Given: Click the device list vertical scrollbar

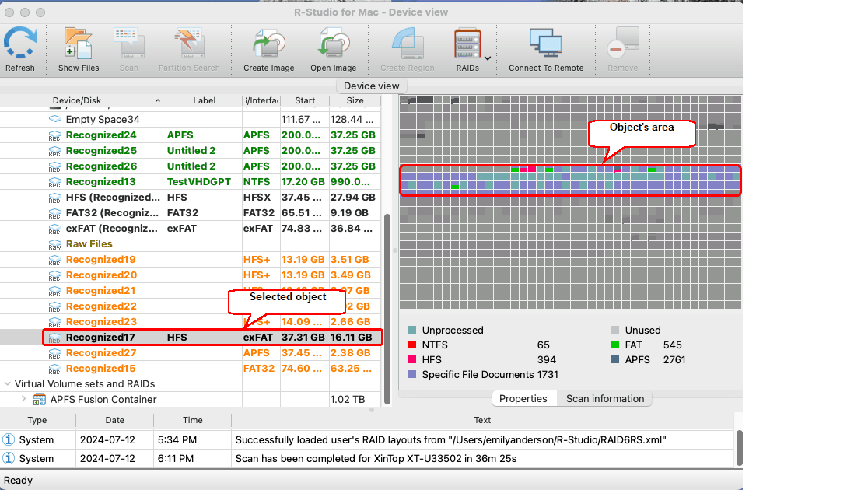Looking at the screenshot, I should 387,309.
